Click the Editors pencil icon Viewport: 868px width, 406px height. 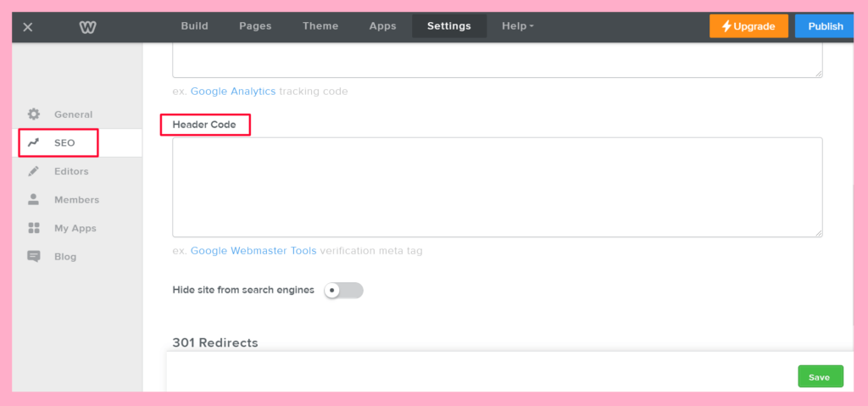34,171
